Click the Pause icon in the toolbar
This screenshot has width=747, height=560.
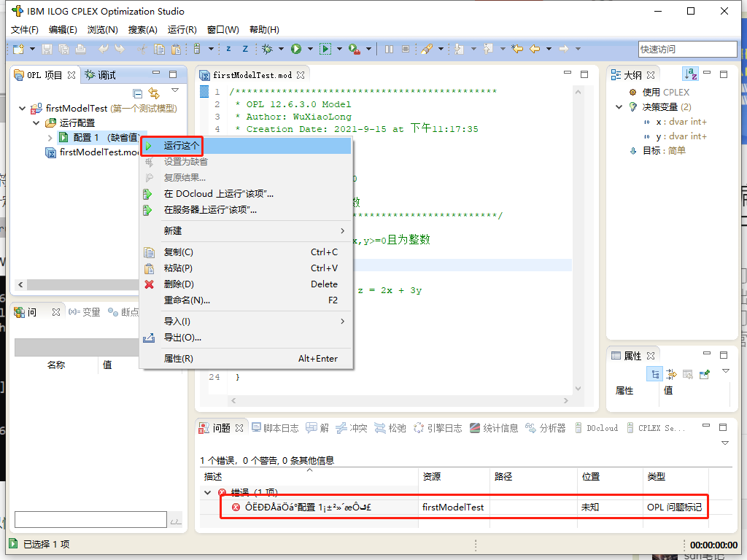click(389, 49)
